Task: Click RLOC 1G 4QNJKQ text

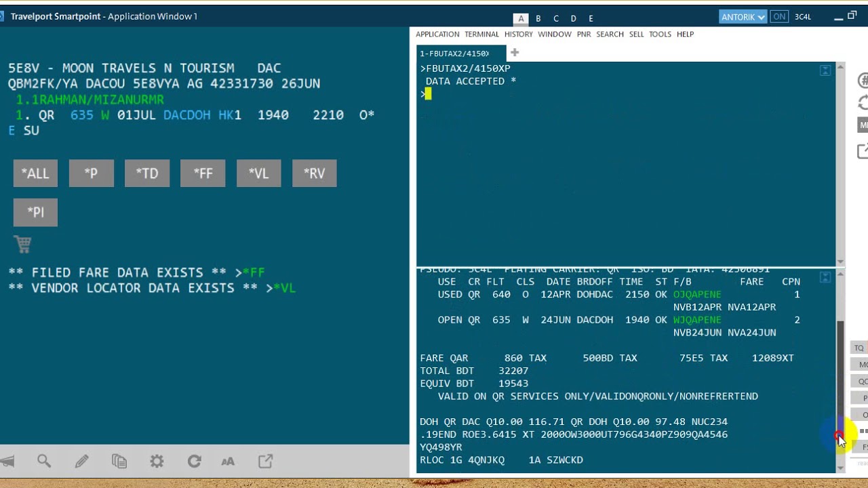Action: tap(462, 460)
